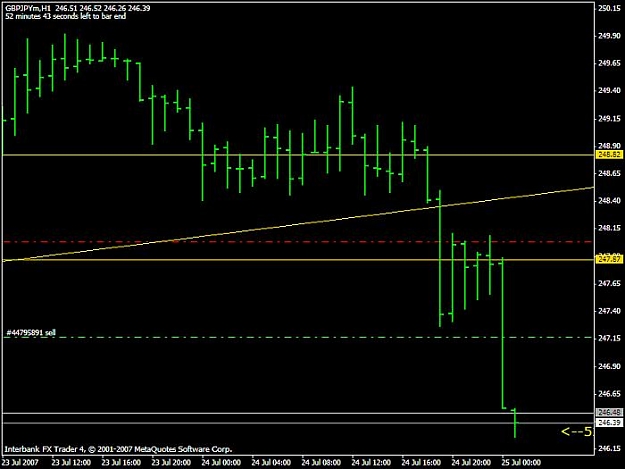
Task: Click the 248.15 price axis label
Action: coord(610,228)
